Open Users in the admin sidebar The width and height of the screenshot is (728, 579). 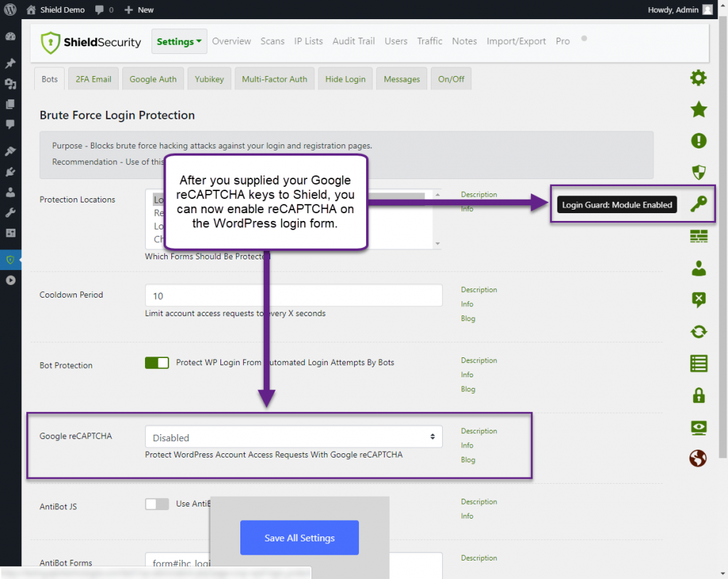point(10,192)
